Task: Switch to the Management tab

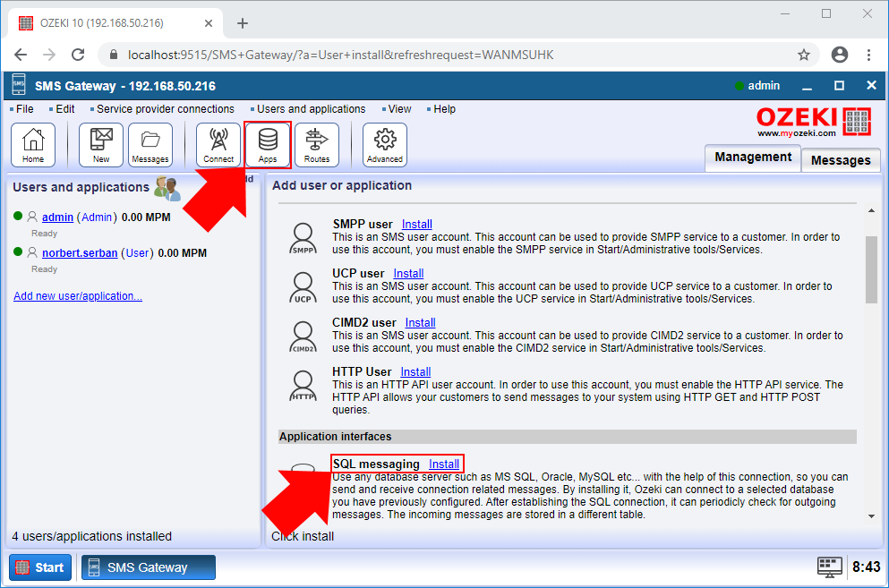Action: coord(752,158)
